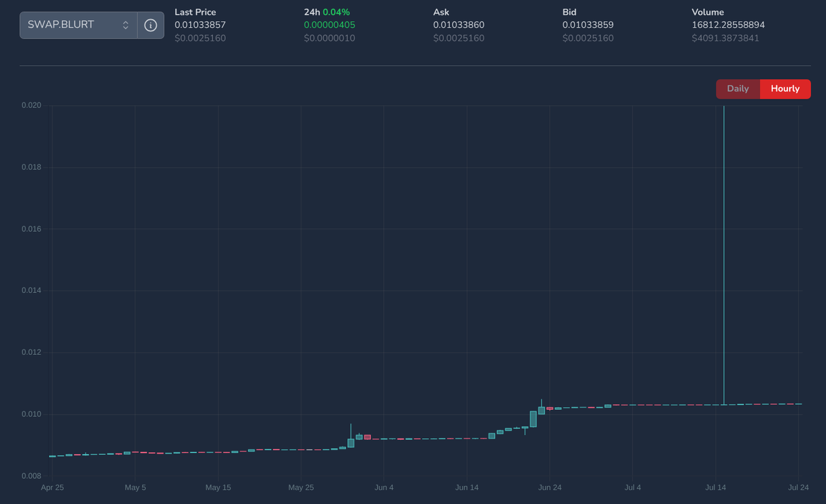Screen dimensions: 826x504
Task: Click the Jul 4 x-axis label
Action: click(x=632, y=487)
